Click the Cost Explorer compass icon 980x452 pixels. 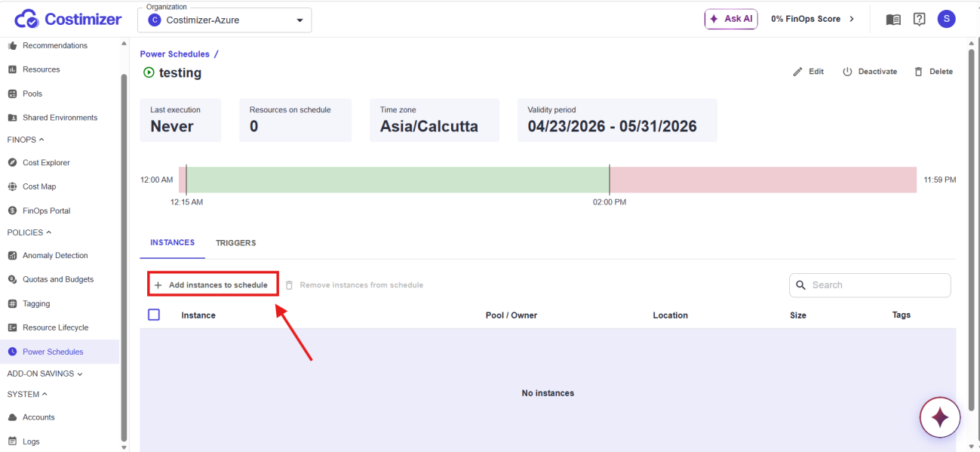[x=12, y=162]
